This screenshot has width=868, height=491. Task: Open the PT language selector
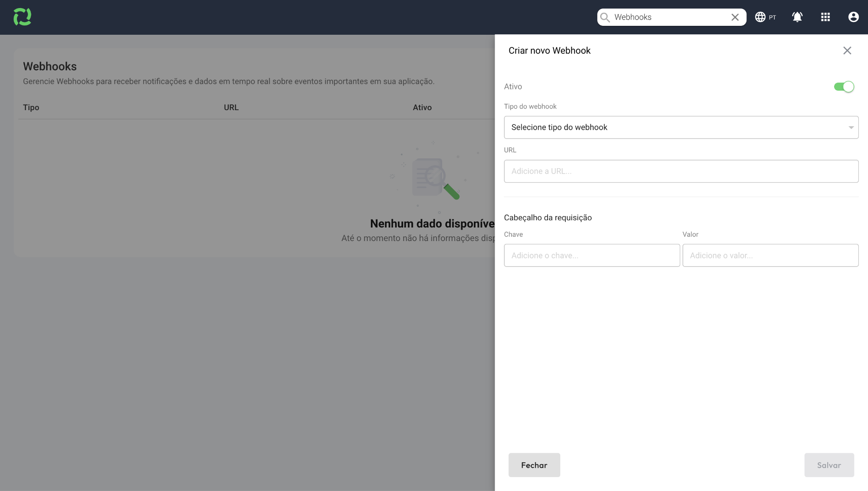pos(765,17)
